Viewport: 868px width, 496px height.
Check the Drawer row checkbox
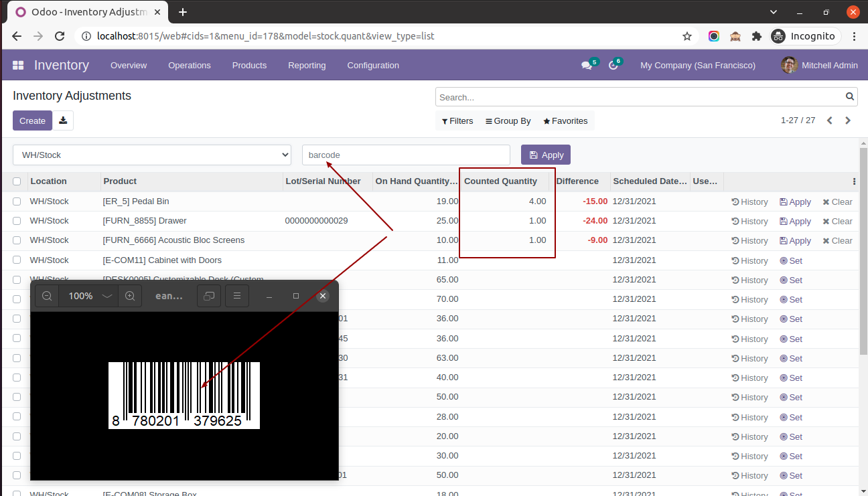[x=17, y=220]
